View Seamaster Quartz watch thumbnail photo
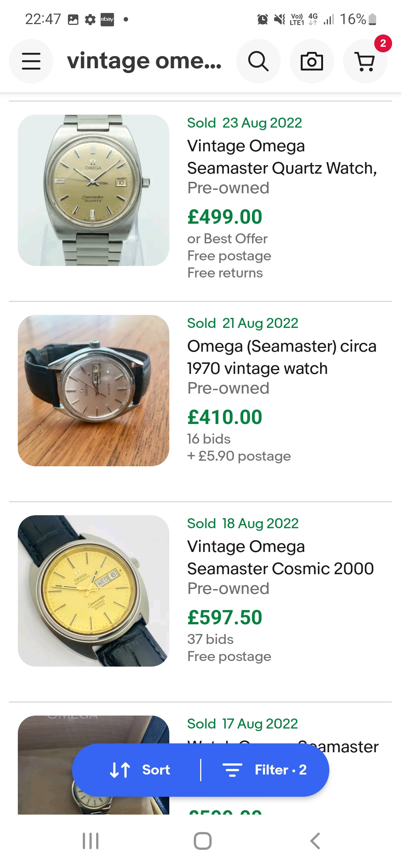 pyautogui.click(x=94, y=190)
